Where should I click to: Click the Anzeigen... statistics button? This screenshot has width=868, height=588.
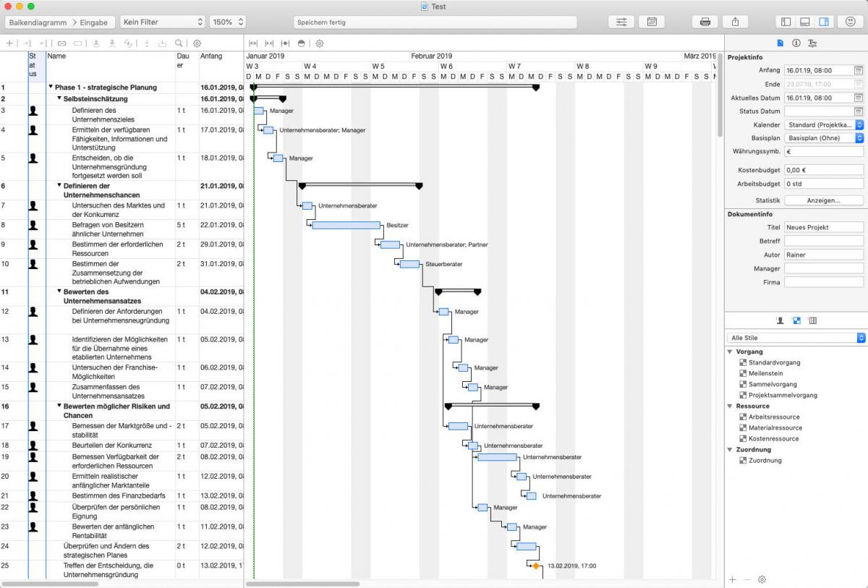(824, 200)
